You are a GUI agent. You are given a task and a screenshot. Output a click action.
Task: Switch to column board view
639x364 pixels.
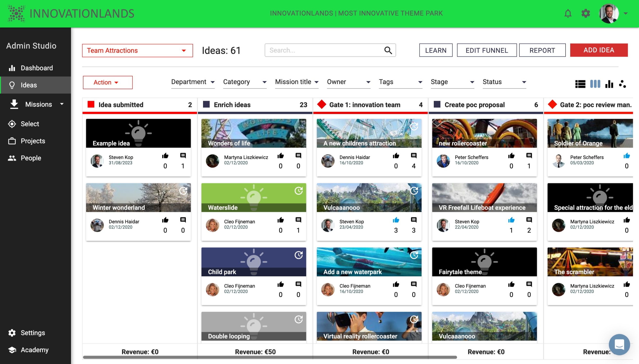tap(595, 84)
